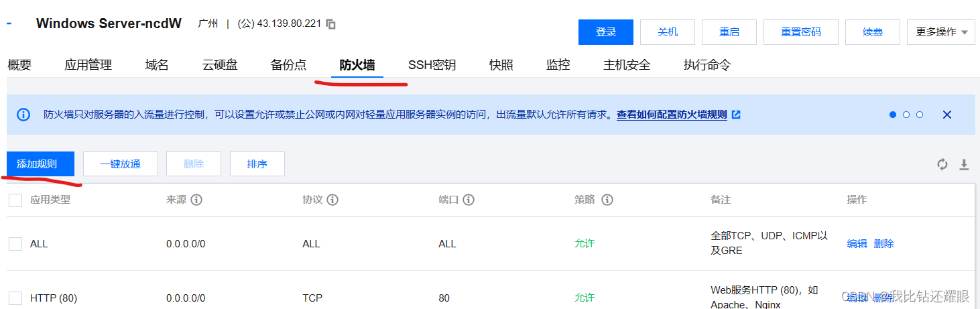
Task: Click the 一键放通 button
Action: (121, 164)
